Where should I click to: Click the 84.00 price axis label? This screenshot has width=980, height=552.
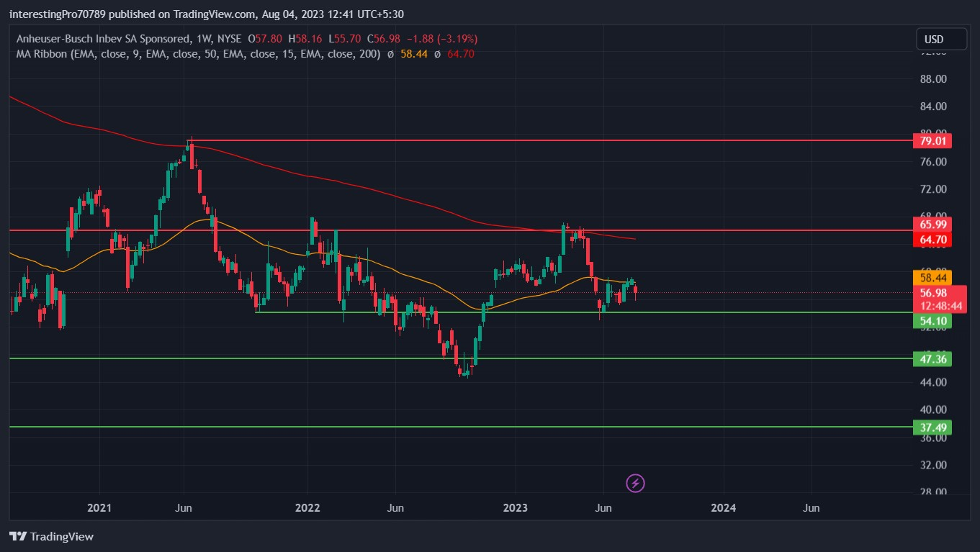point(933,107)
